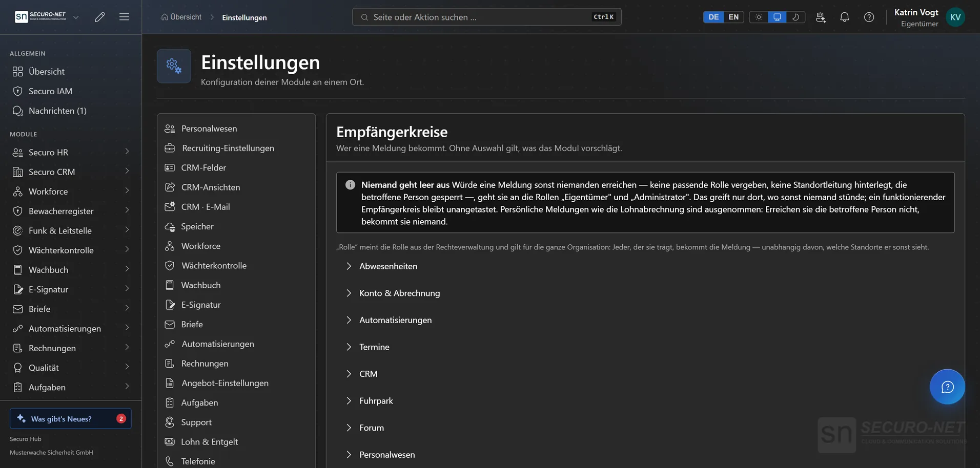
Task: Go to Übersicht breadcrumb link
Action: click(x=181, y=17)
